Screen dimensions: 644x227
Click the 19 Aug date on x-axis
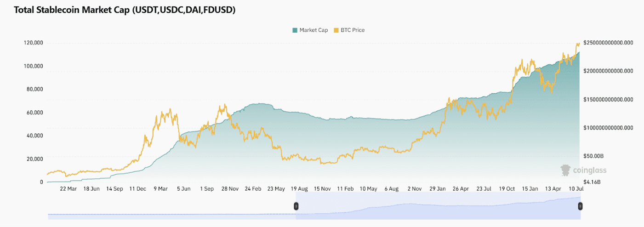299,189
